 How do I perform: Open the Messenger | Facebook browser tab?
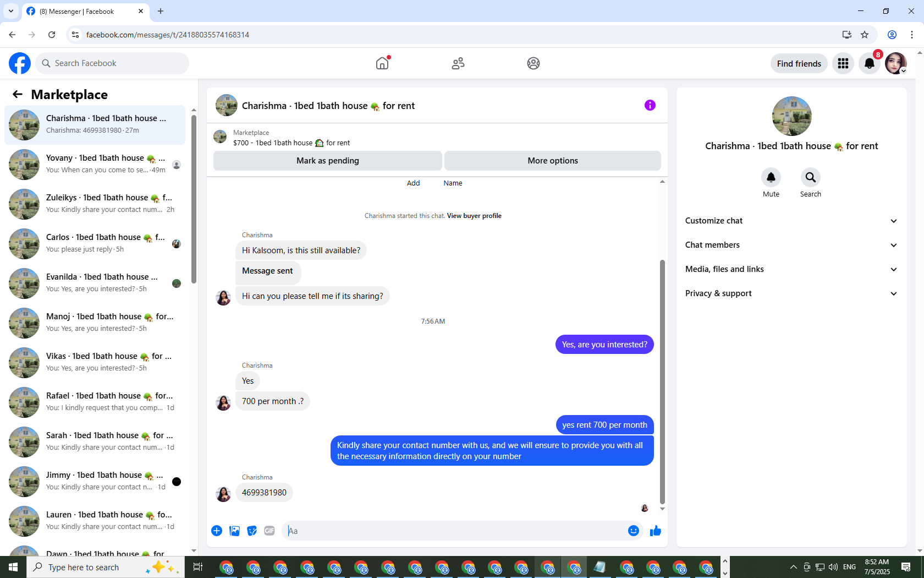point(86,11)
